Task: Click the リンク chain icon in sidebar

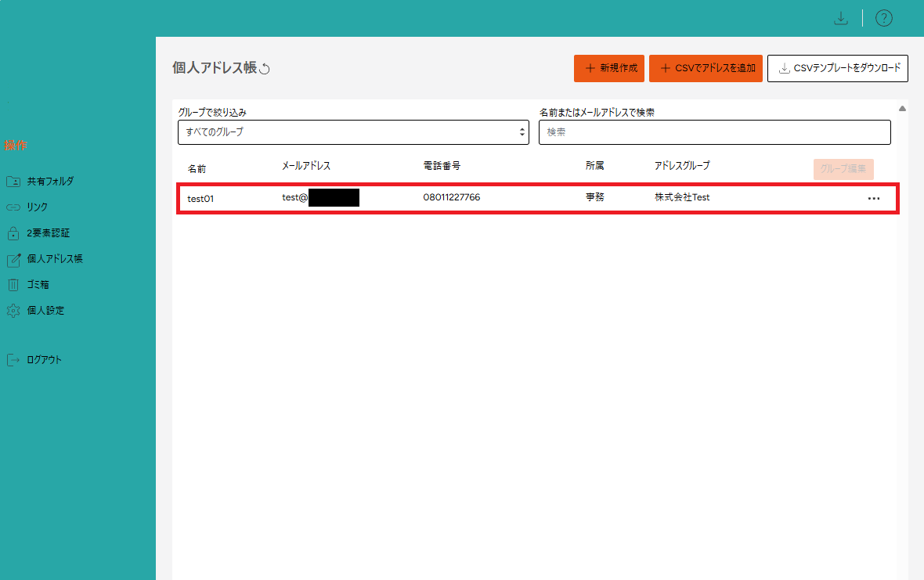Action: 13,207
